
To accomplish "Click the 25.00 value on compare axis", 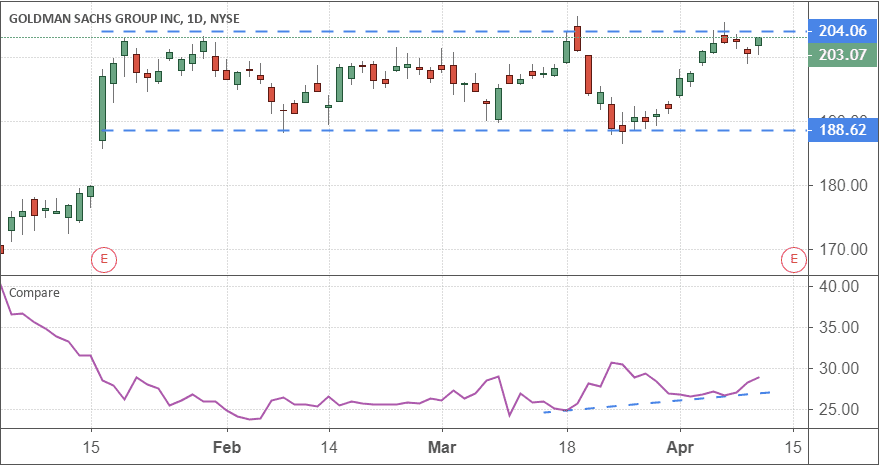I will coord(838,409).
